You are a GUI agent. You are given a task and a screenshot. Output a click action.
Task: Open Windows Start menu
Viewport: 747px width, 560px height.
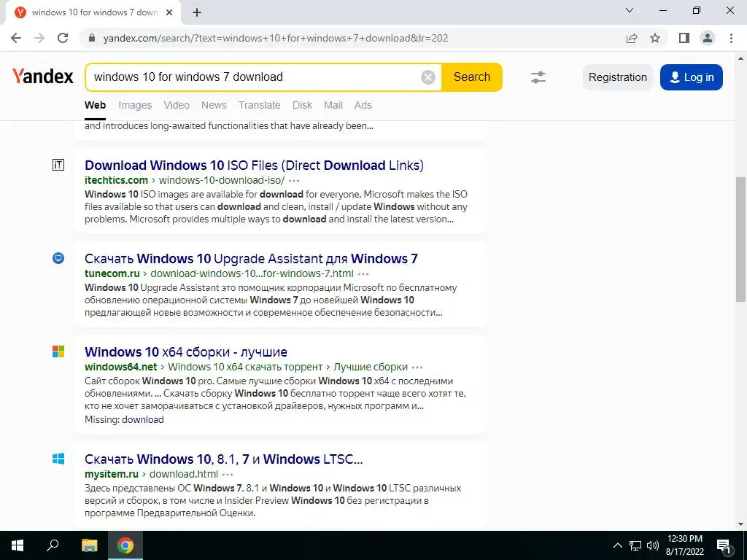point(18,545)
